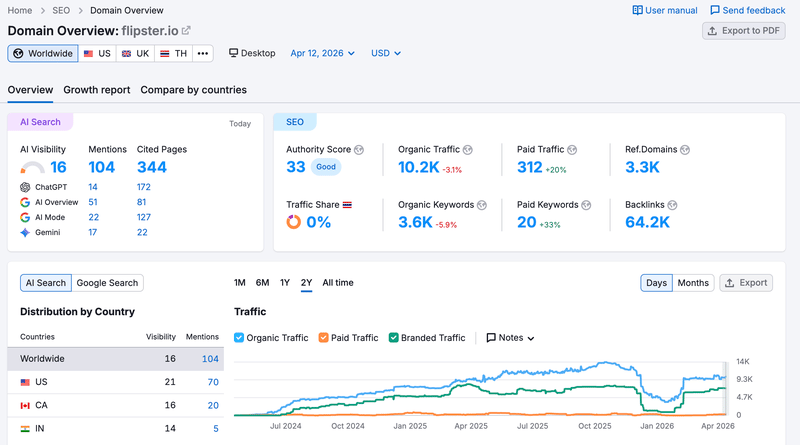Click US mentions value 70
Screen dimensions: 800x445
tap(213, 382)
